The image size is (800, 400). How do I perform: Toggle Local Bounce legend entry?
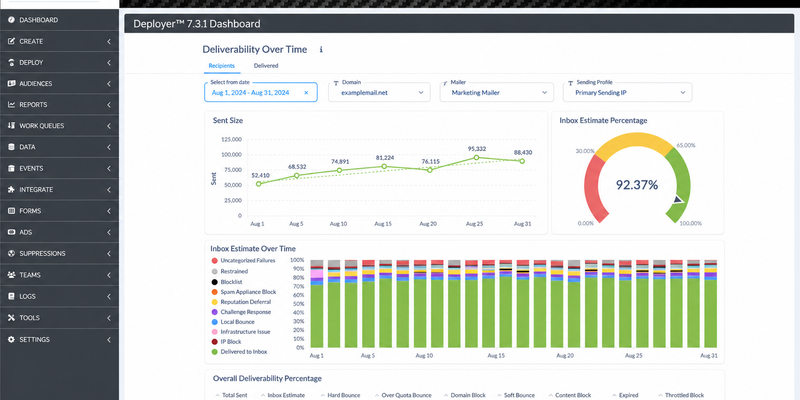[232, 322]
